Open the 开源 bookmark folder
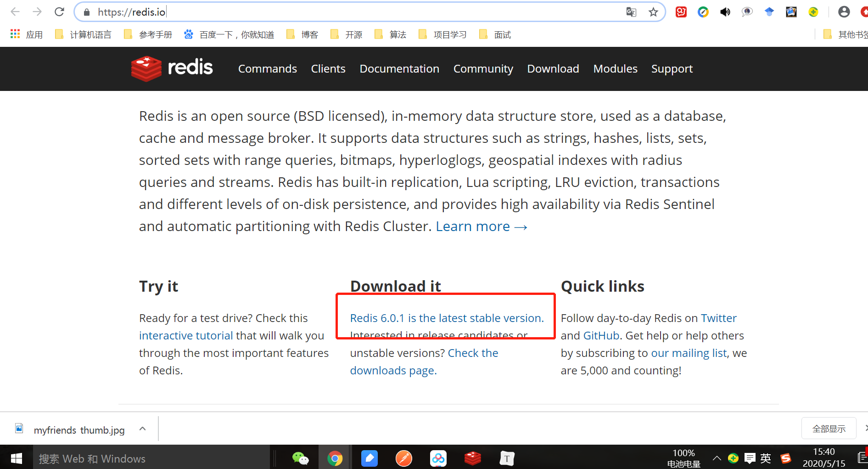The image size is (868, 469). coord(347,34)
